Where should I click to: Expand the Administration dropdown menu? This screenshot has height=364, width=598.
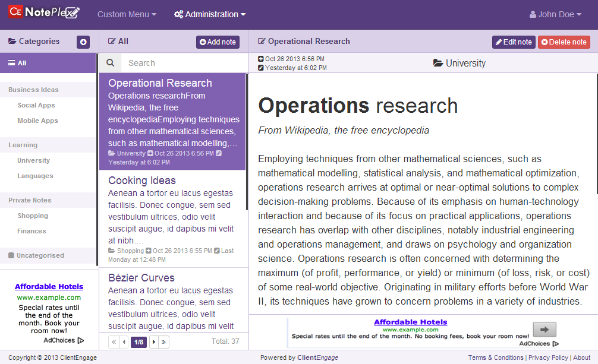click(210, 14)
